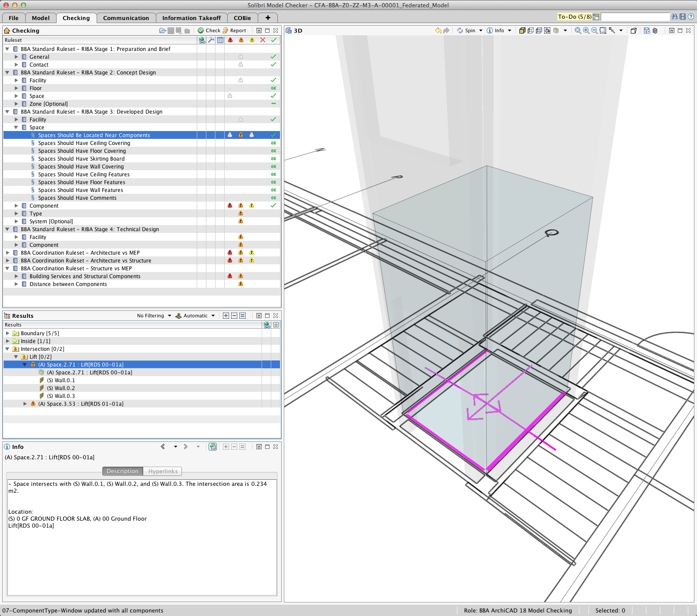Click the Zoom Out magnifier icon
Image resolution: width=697 pixels, height=616 pixels.
coord(594,30)
